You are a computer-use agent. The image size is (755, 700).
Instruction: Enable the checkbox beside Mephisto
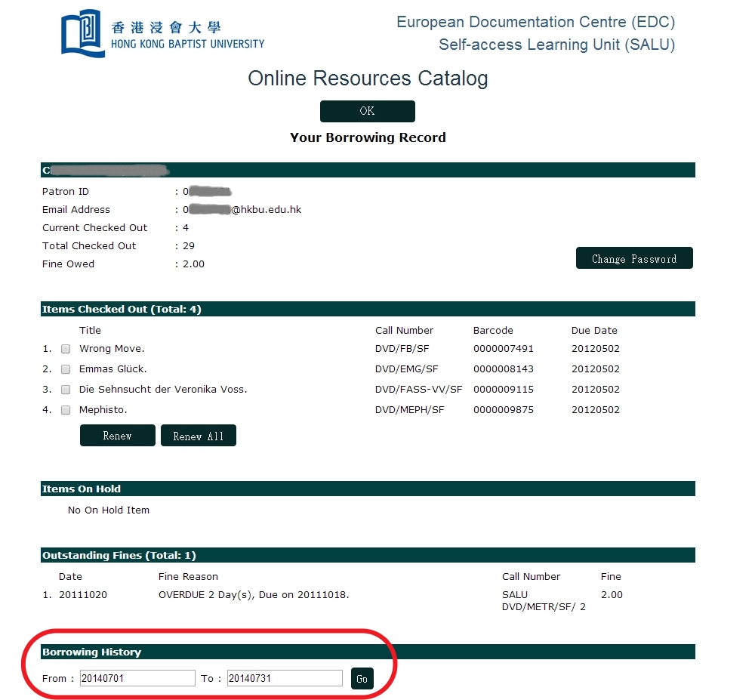(66, 410)
